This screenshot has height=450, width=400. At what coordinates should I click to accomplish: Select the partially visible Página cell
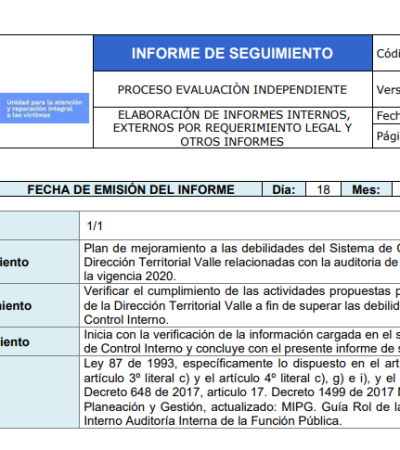(x=386, y=136)
